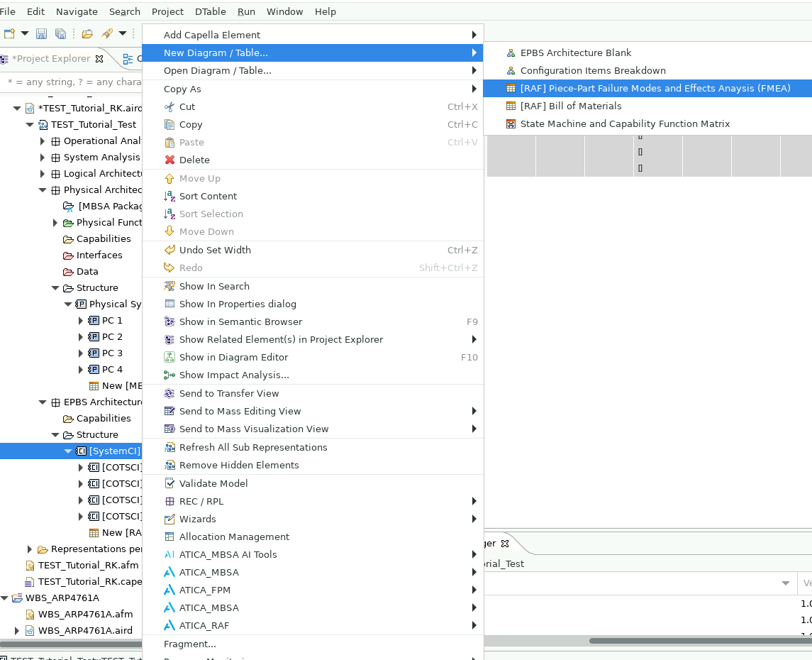Select the Data folder
The image size is (812, 660).
[87, 272]
